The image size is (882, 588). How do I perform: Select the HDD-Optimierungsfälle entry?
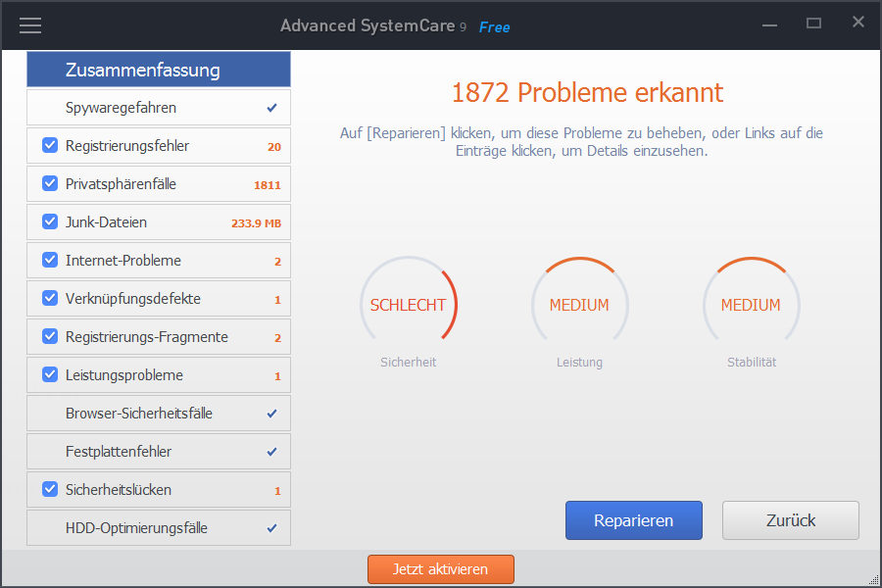[x=159, y=528]
